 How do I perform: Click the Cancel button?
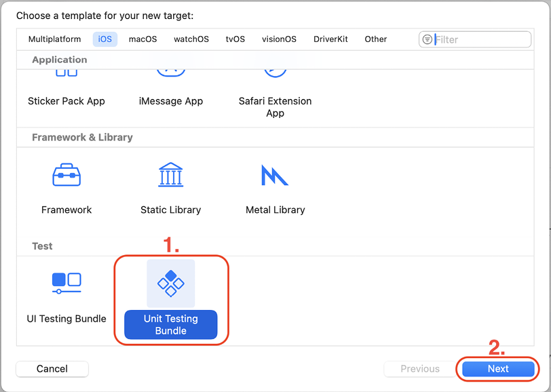pos(52,369)
